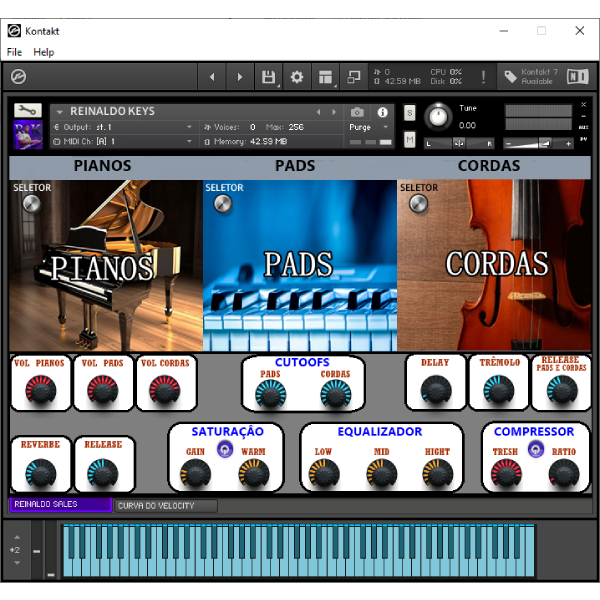
Task: Click the RELEASE knob beside Reverbe
Action: pyautogui.click(x=103, y=474)
